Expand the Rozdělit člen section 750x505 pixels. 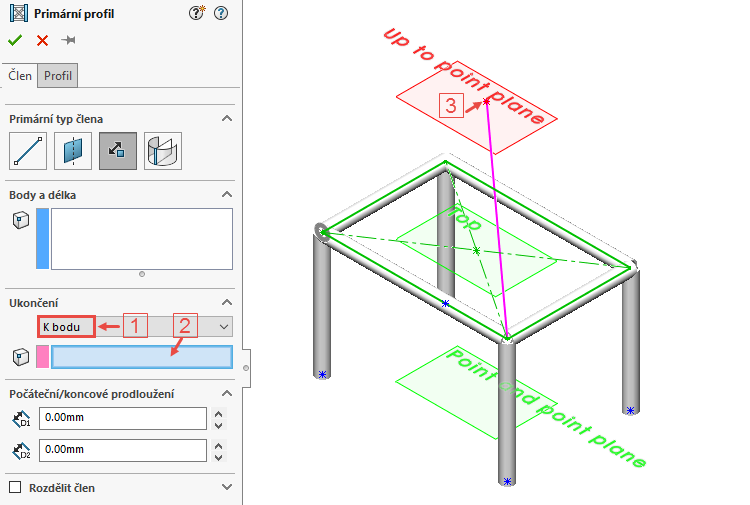[227, 487]
